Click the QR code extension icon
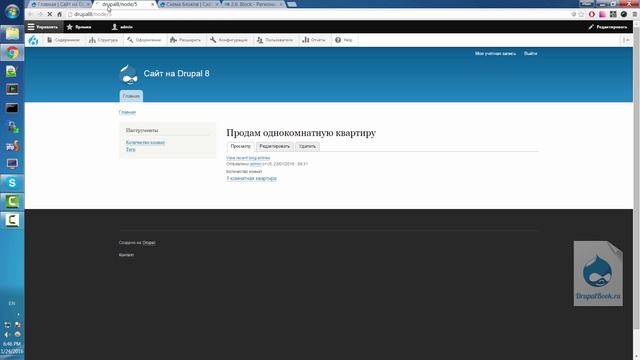Image resolution: width=640 pixels, height=360 pixels. [x=613, y=14]
